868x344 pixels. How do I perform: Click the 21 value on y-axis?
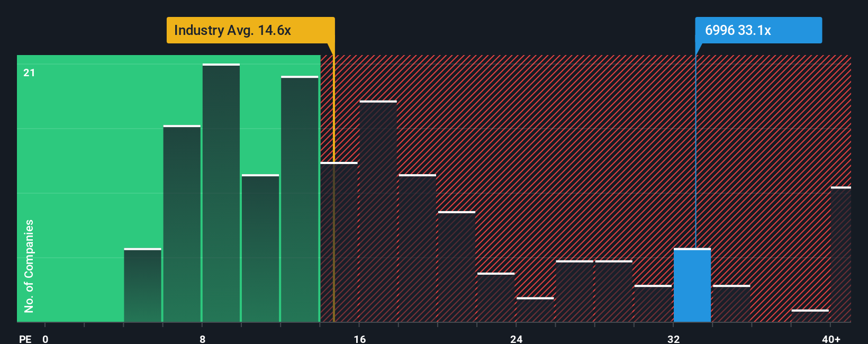click(29, 73)
